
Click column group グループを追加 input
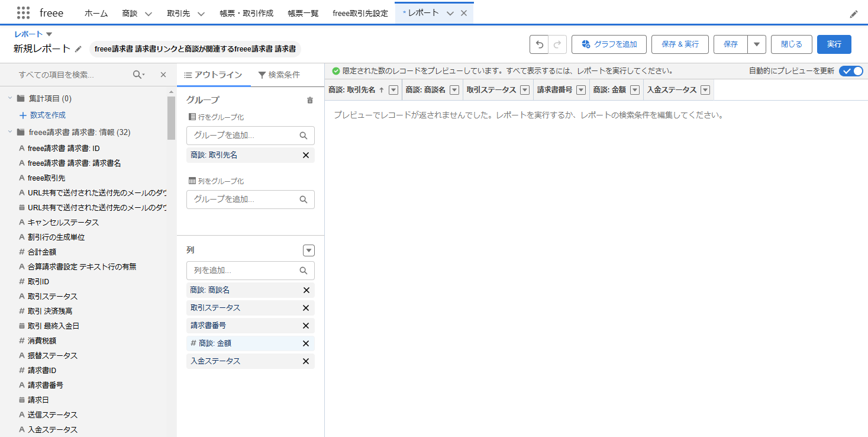tap(250, 200)
